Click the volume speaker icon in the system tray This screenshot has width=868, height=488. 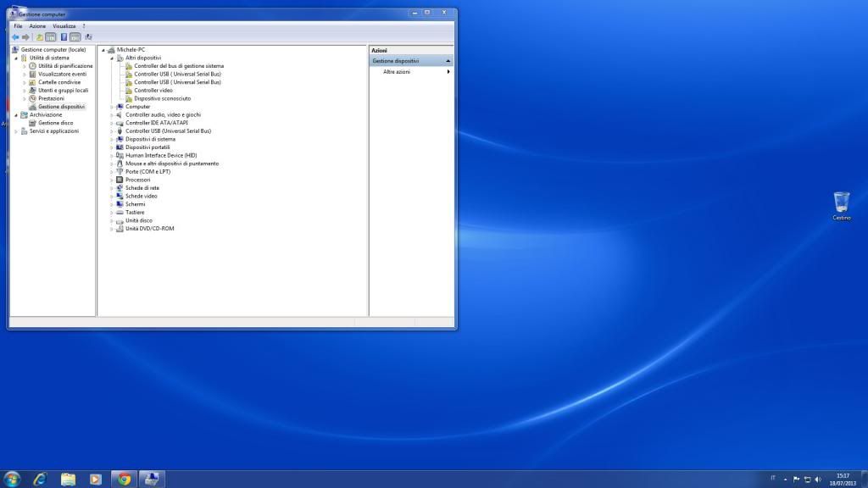(818, 480)
